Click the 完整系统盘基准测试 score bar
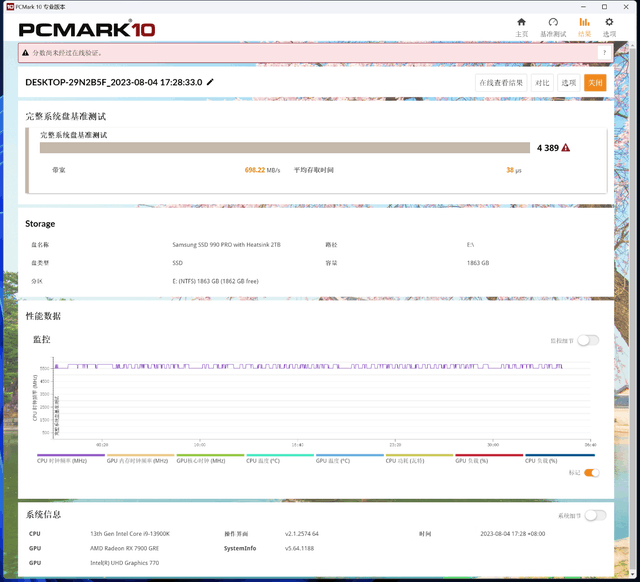The image size is (640, 582). tap(284, 147)
